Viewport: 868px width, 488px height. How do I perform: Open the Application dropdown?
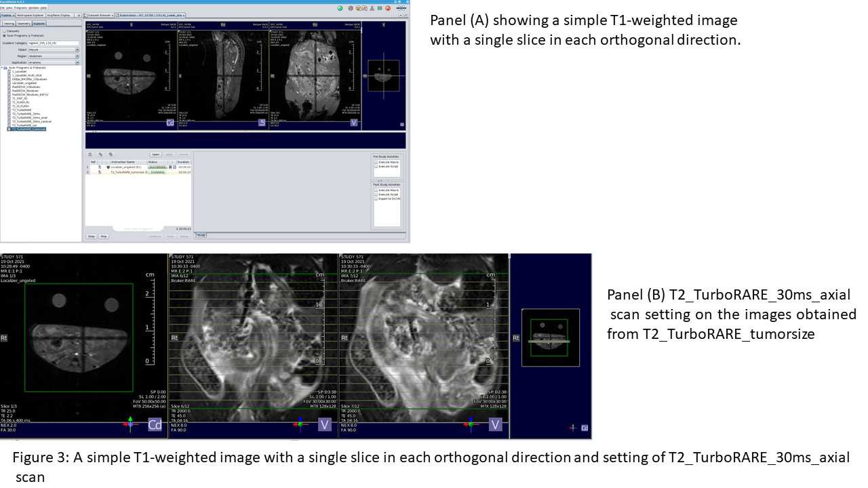[x=77, y=62]
